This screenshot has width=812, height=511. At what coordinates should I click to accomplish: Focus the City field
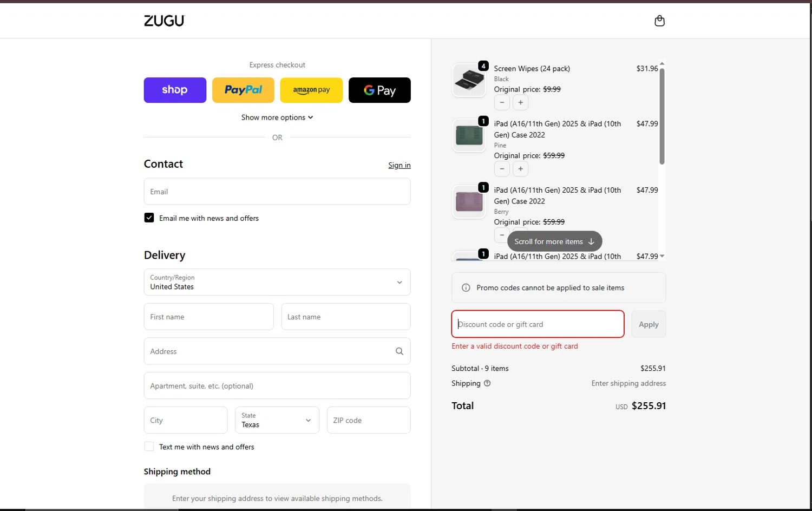point(186,420)
